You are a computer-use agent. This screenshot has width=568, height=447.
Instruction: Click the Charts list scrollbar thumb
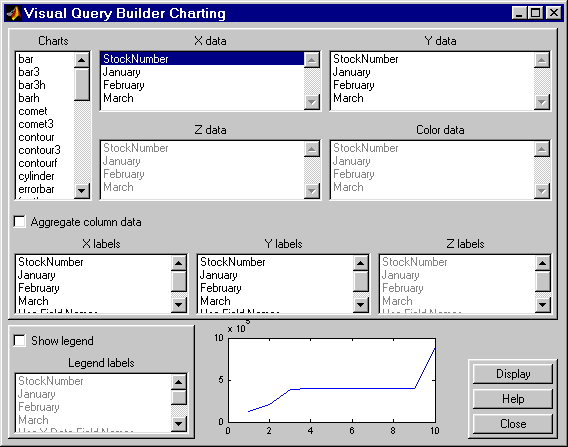coord(82,84)
